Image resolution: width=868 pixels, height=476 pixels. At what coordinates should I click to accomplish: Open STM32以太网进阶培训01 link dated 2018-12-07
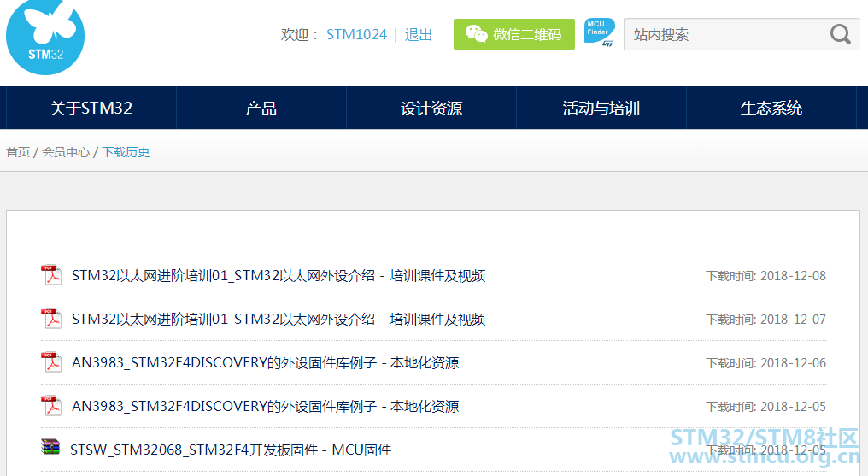pyautogui.click(x=279, y=320)
